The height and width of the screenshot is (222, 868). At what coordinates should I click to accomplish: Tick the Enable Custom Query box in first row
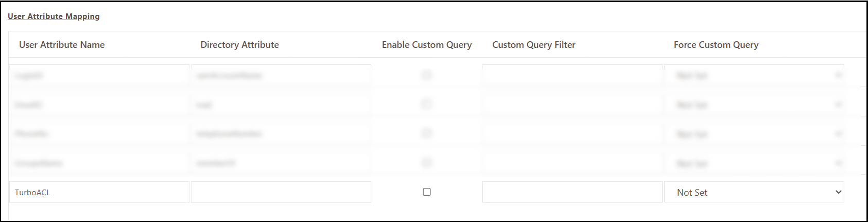(427, 75)
